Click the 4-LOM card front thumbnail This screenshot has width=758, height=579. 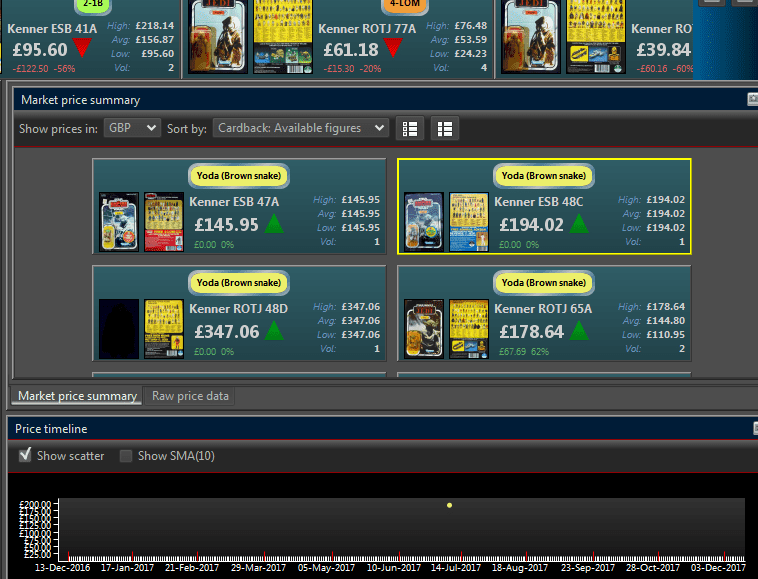point(218,37)
